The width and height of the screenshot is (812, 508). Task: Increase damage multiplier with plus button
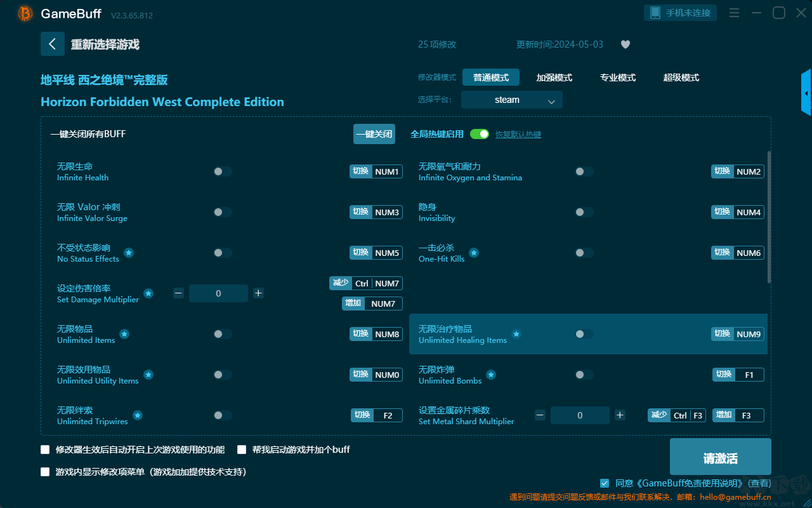258,293
